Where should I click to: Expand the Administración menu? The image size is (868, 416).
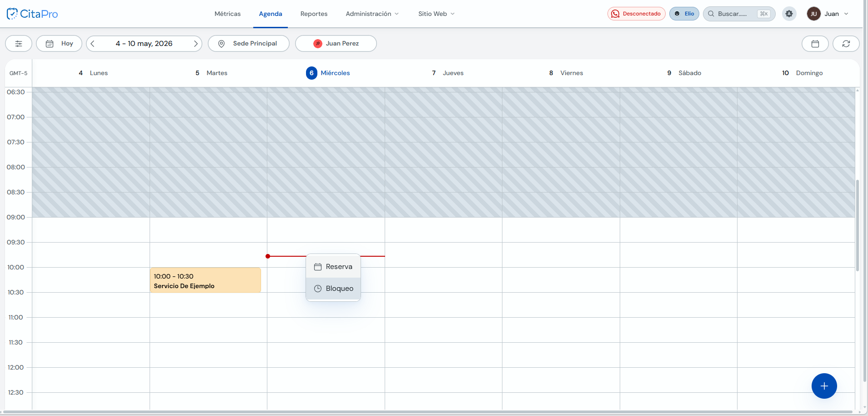click(372, 14)
